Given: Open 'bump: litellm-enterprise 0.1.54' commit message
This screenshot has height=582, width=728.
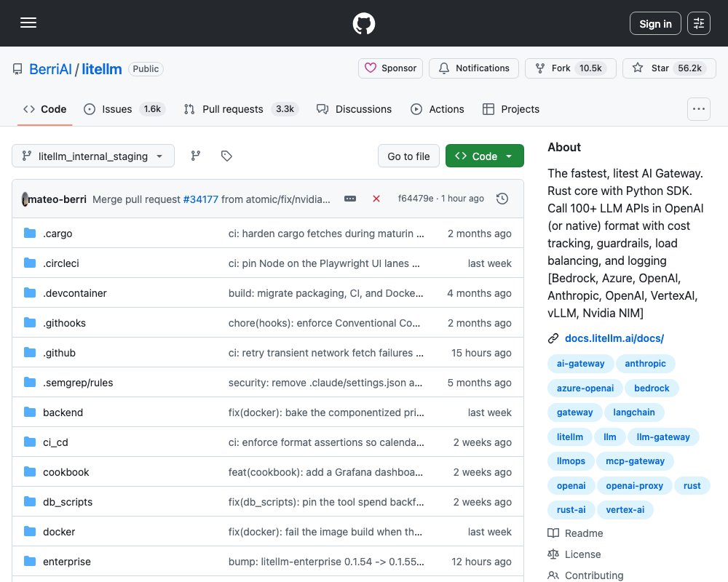Looking at the screenshot, I should coord(326,562).
